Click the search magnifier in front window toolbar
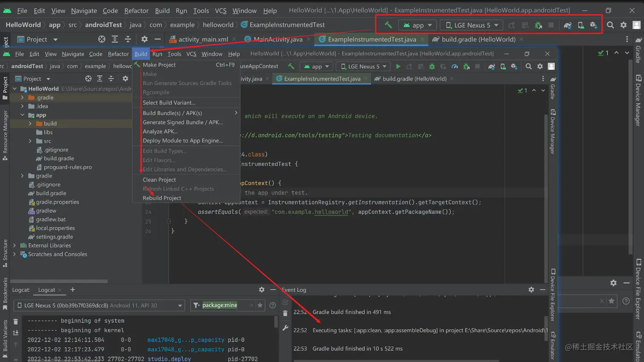644x362 pixels. coord(529,66)
